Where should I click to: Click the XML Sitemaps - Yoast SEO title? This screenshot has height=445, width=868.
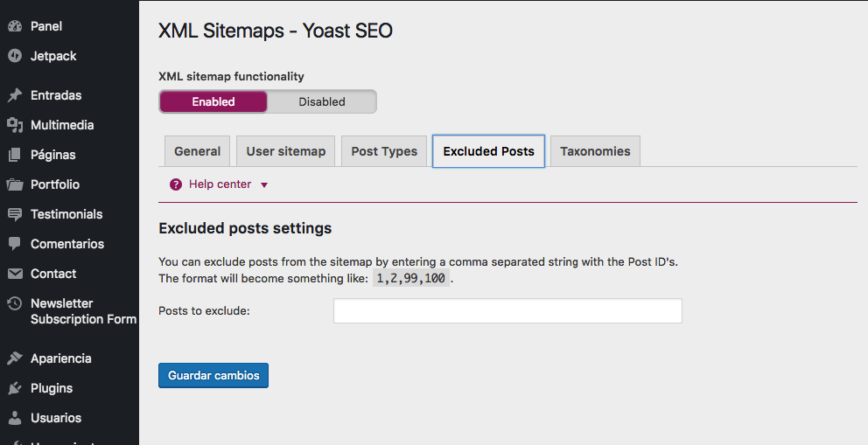click(x=276, y=31)
